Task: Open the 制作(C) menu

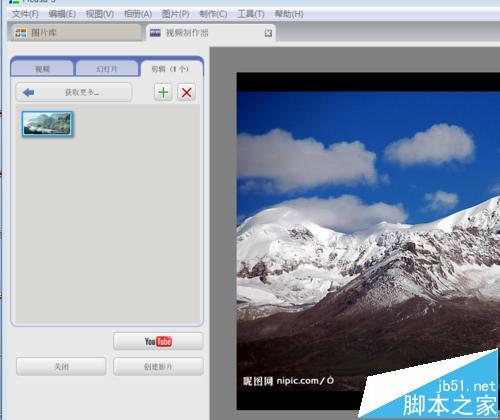Action: click(213, 14)
